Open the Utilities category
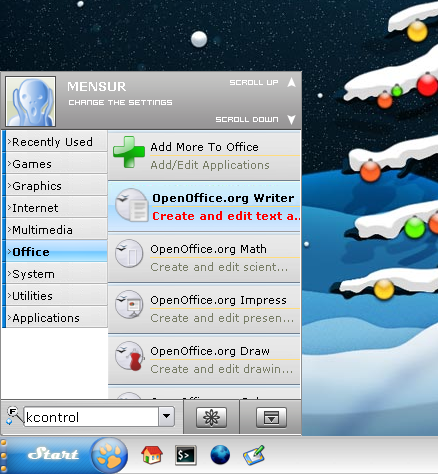Viewport: 438px width, 474px height. [56, 296]
